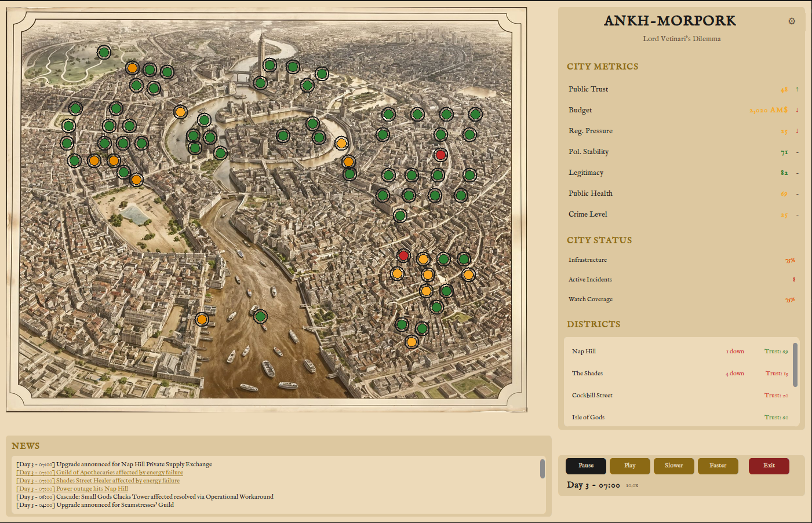The image size is (812, 523).
Task: Click the orange marker near the southern docks
Action: coord(202,319)
